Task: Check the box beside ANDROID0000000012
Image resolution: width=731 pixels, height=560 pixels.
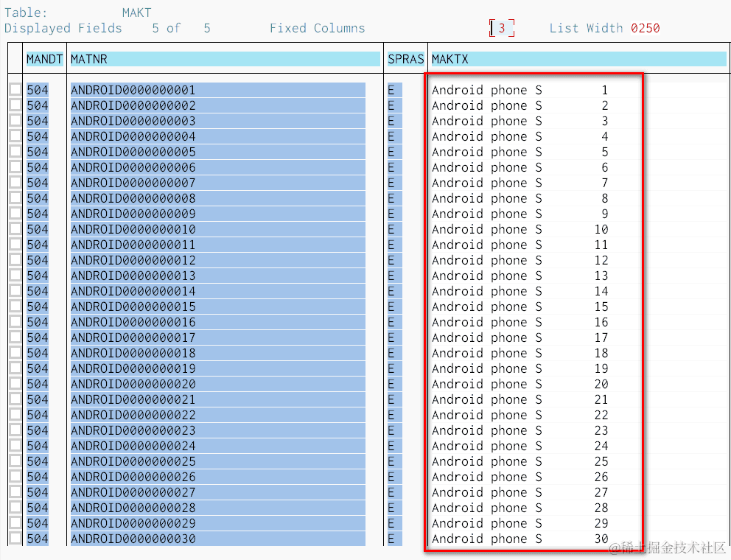Action: 15,260
